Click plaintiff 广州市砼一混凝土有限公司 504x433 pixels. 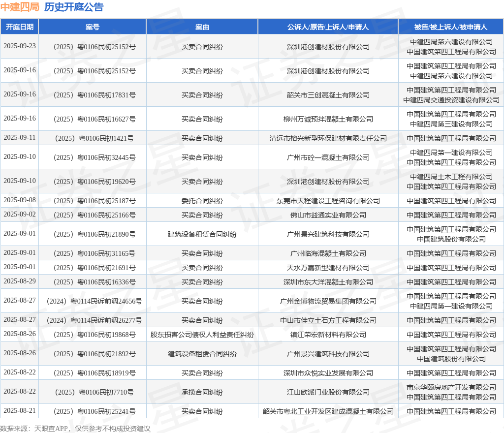click(328, 157)
